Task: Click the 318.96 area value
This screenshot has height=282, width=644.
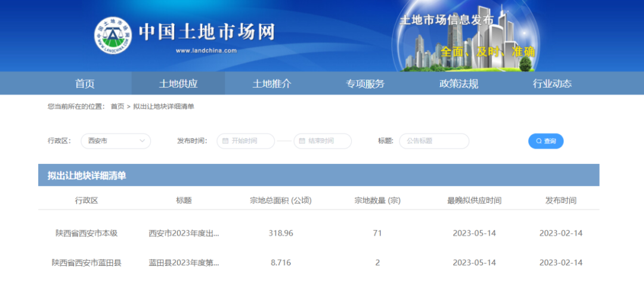Action: click(281, 233)
